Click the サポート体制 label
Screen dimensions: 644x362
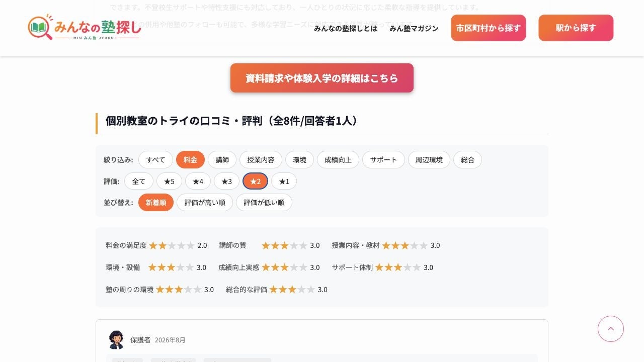pyautogui.click(x=352, y=267)
